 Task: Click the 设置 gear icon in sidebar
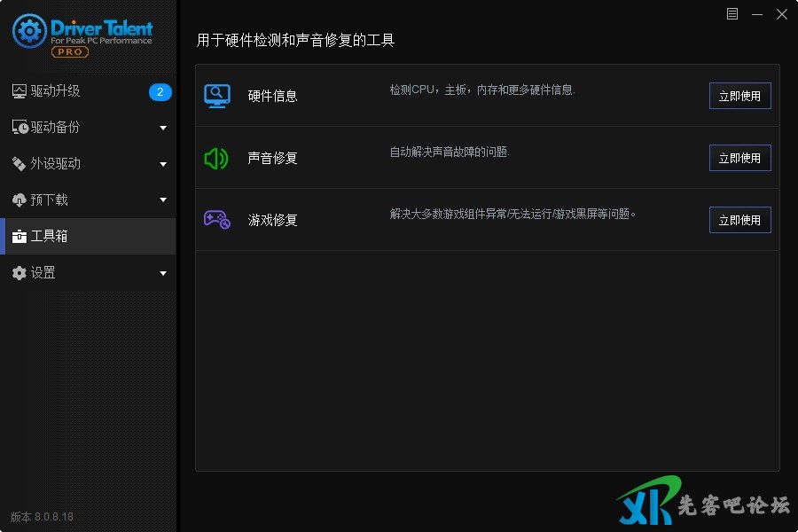click(20, 273)
